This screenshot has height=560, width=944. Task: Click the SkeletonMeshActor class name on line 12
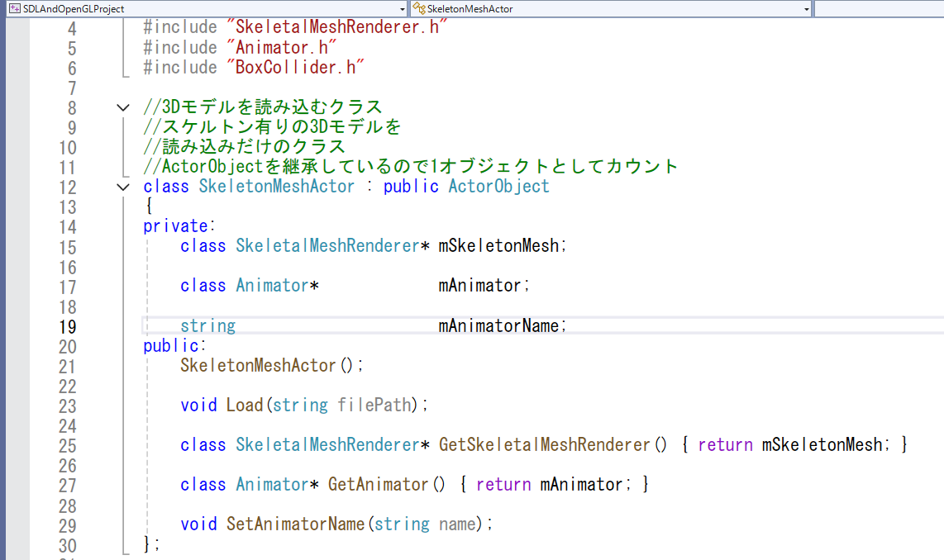277,187
